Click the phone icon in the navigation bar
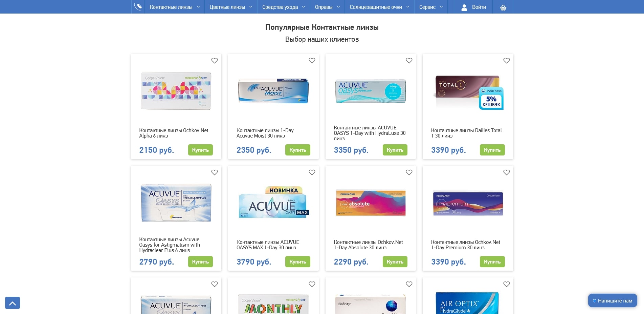This screenshot has width=644, height=314. click(x=138, y=7)
